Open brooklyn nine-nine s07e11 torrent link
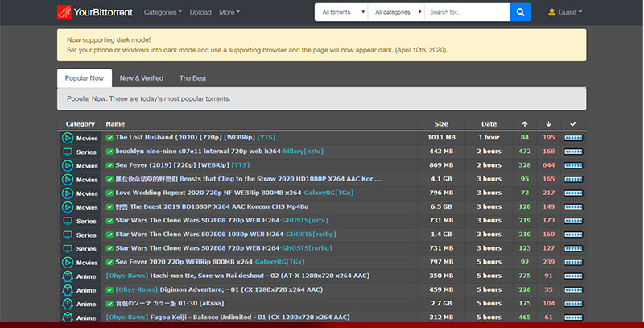Viewport: 644px width, 328px height. click(x=219, y=152)
